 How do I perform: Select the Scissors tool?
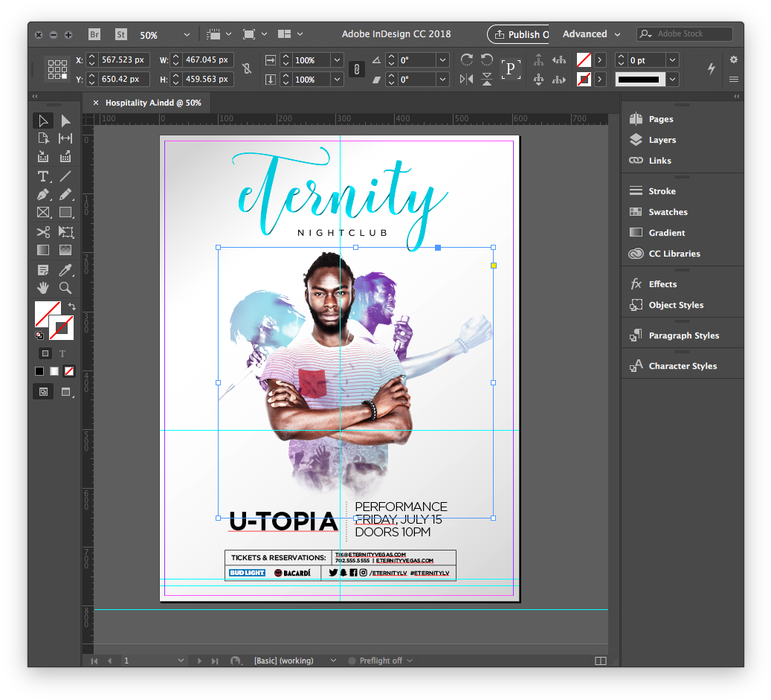[42, 232]
